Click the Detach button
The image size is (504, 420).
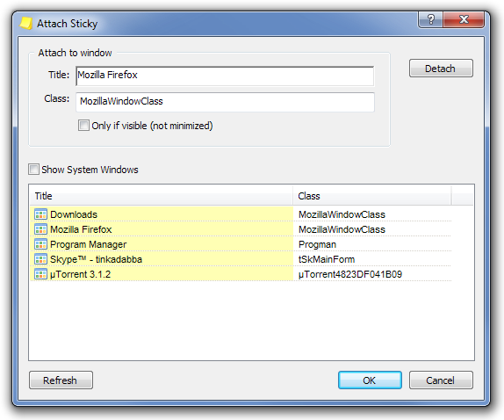(441, 69)
